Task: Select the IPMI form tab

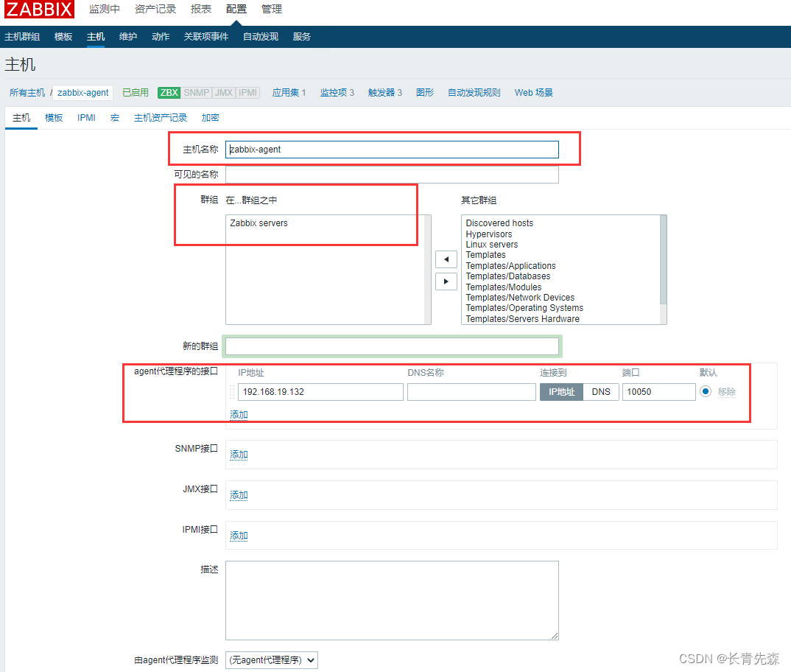Action: tap(86, 118)
